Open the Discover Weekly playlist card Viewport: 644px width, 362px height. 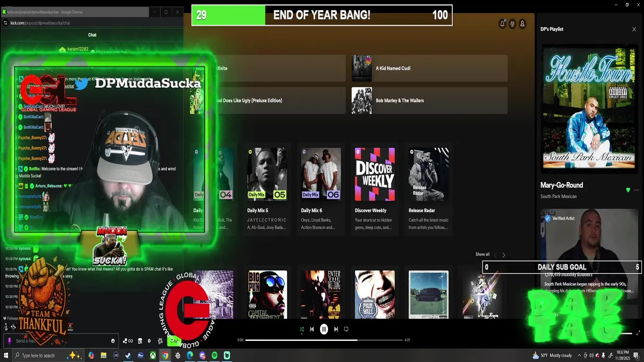coord(375,190)
